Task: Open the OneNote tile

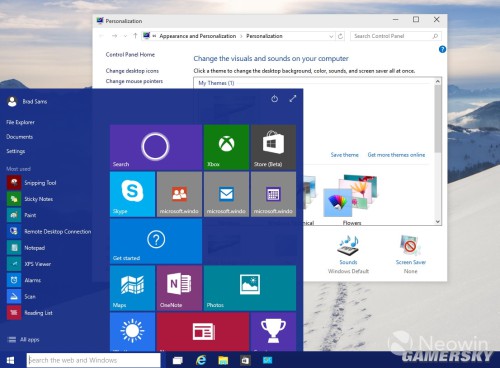Action: (179, 288)
